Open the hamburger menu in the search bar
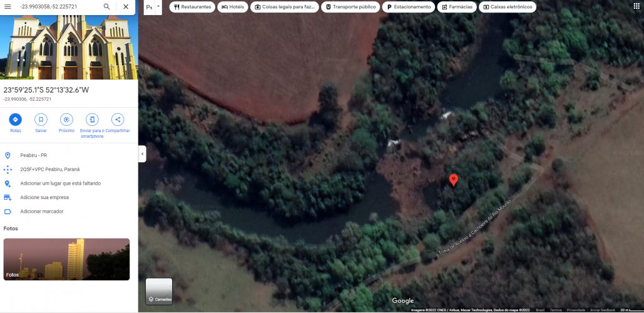 8,6
